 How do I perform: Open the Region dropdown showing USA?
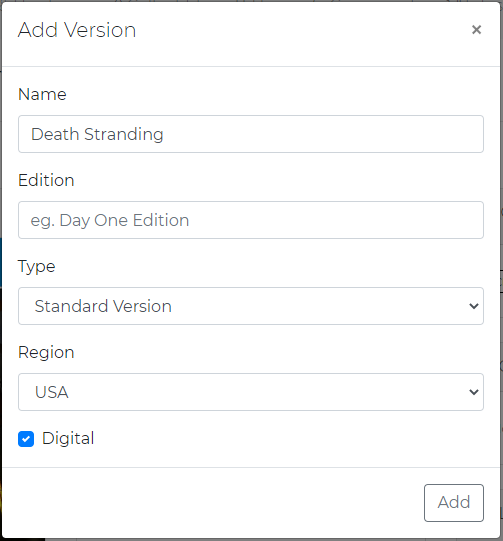[x=251, y=392]
